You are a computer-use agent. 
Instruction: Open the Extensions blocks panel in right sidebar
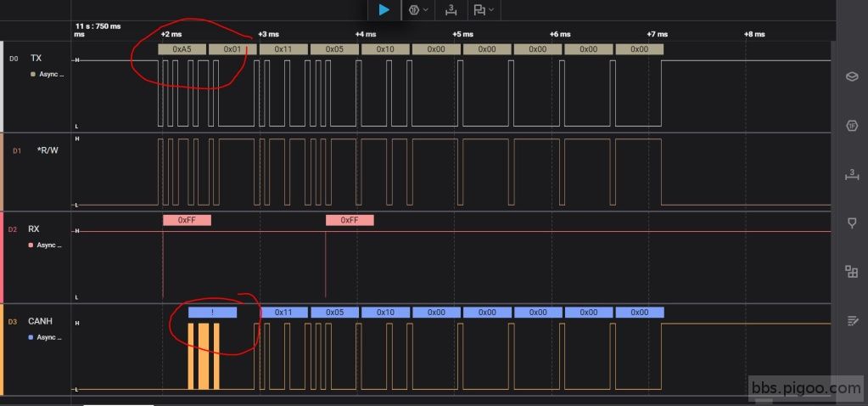852,272
